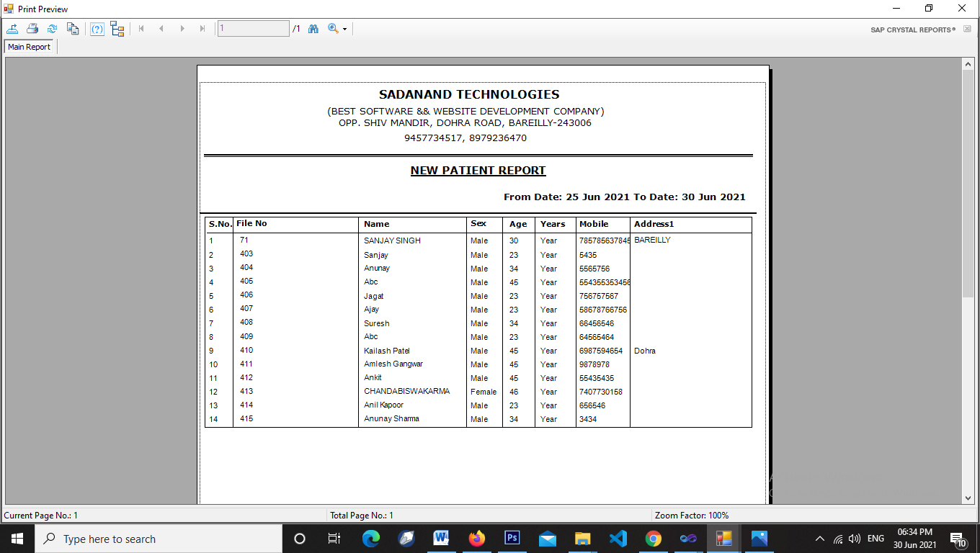Go to first page arrow

click(x=141, y=29)
